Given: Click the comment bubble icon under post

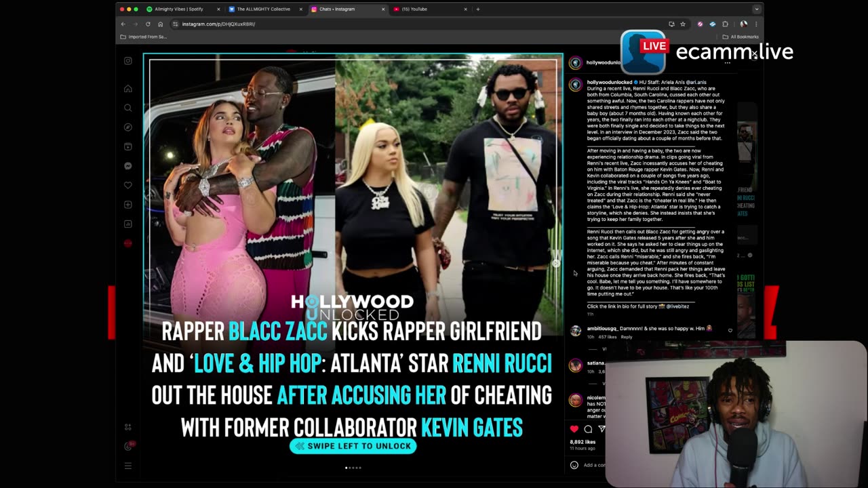Looking at the screenshot, I should point(588,429).
